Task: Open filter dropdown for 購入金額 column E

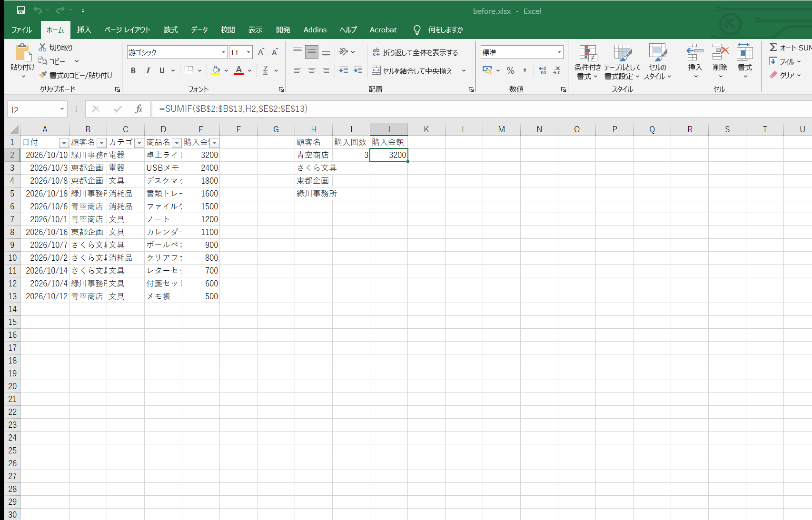Action: 214,143
